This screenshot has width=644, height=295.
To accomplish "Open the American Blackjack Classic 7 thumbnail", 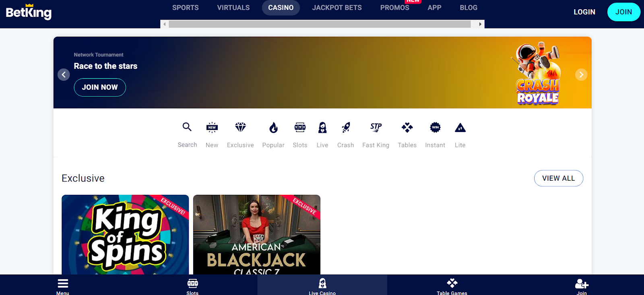I will point(257,235).
